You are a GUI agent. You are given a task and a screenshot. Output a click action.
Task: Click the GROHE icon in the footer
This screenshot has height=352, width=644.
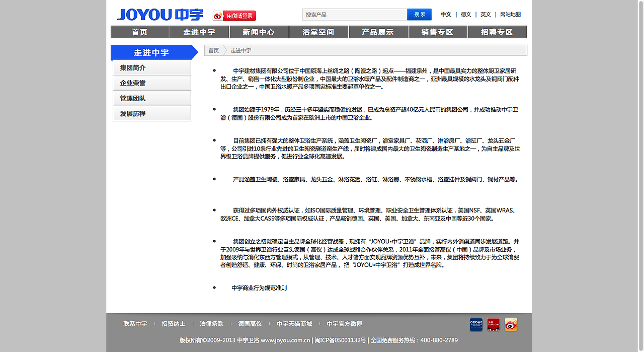click(x=475, y=324)
